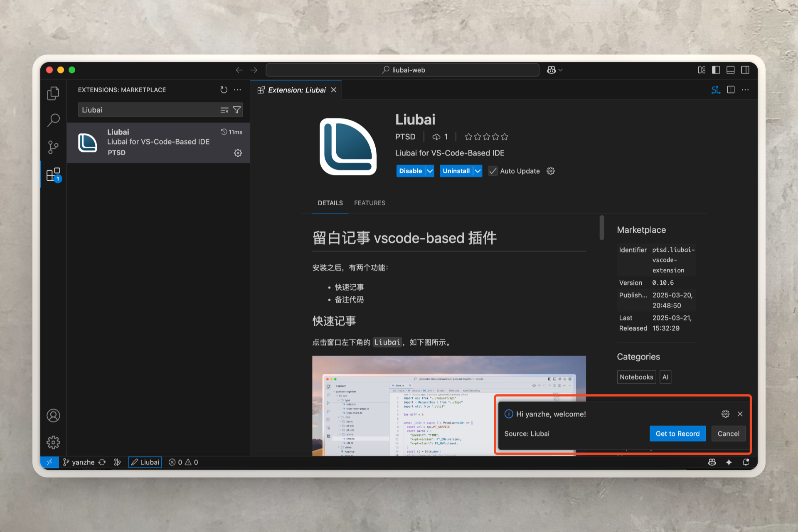Image resolution: width=798 pixels, height=532 pixels.
Task: Click Cancel in welcome notification
Action: pos(728,433)
